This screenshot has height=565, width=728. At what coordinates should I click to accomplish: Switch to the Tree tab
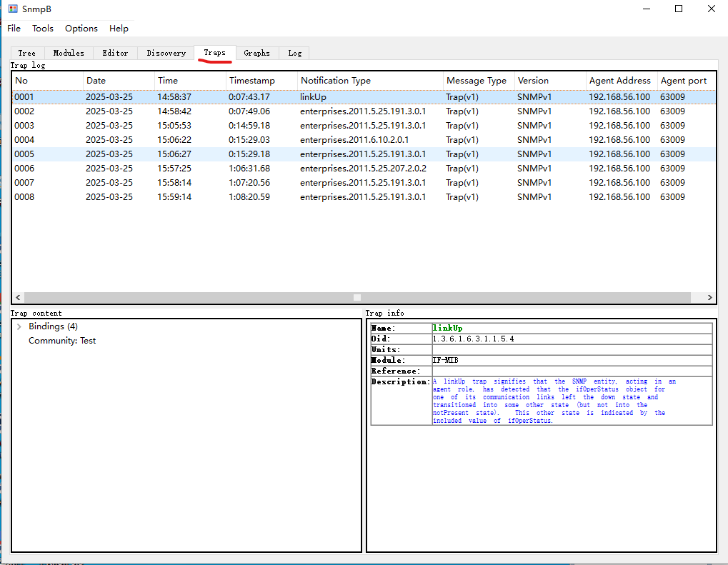tap(27, 53)
